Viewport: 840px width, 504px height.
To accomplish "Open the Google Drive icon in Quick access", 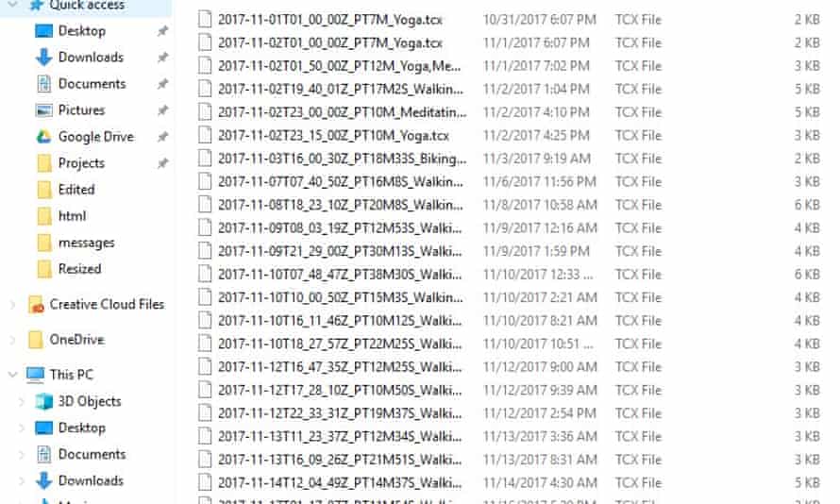I will [x=43, y=137].
